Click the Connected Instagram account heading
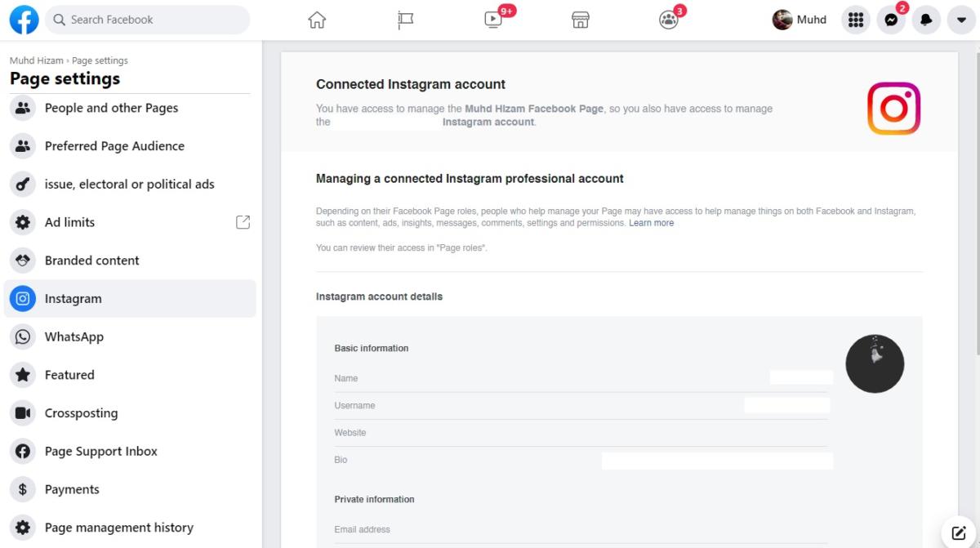Image resolution: width=980 pixels, height=548 pixels. point(411,84)
